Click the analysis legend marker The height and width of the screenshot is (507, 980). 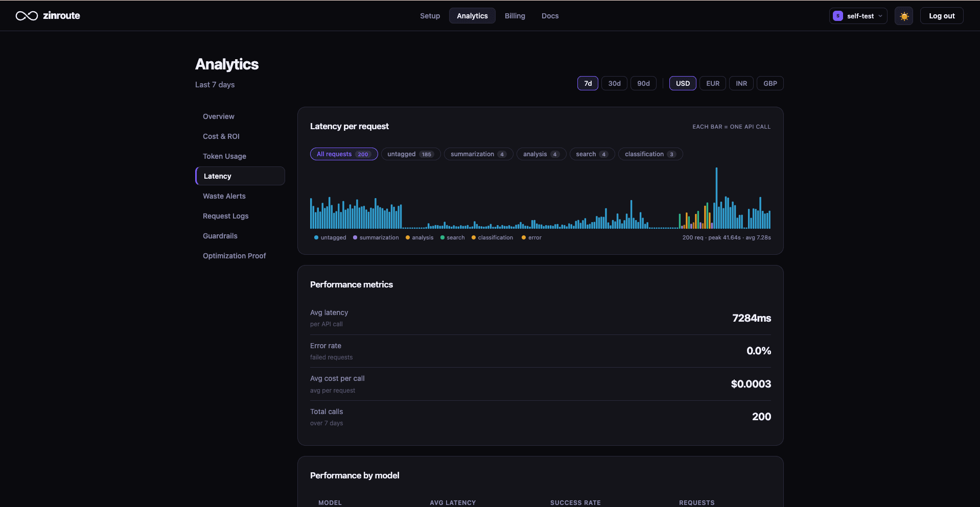click(407, 237)
